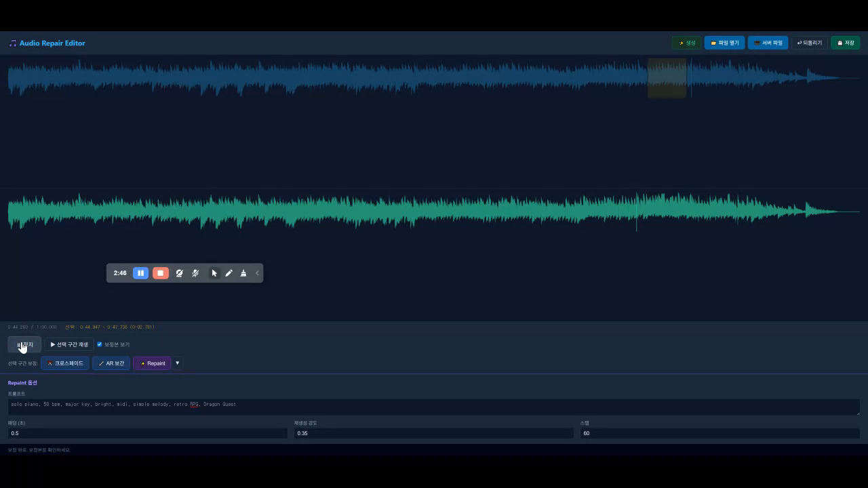
Task: Expand the dropdown arrow next to Repaint
Action: [178, 363]
